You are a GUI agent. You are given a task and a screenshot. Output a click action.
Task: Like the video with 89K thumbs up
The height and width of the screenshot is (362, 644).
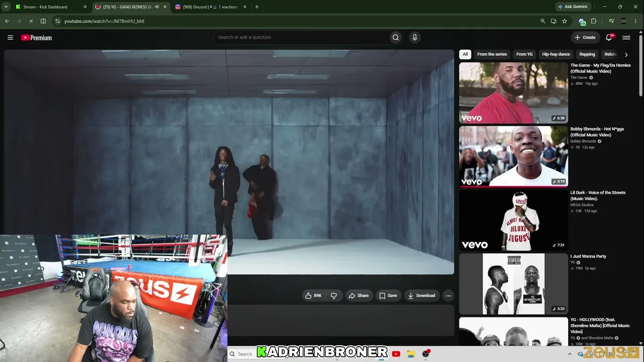tap(313, 296)
